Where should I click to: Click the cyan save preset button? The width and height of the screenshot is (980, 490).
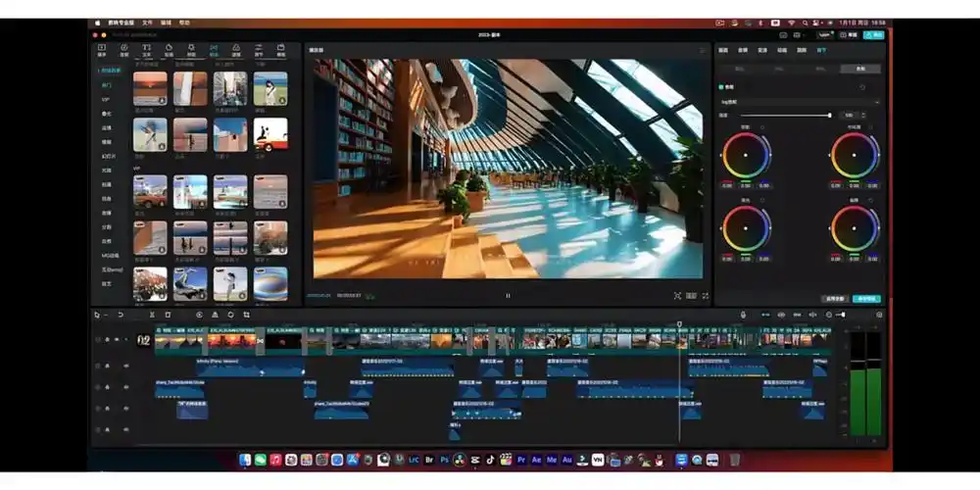[x=866, y=298]
